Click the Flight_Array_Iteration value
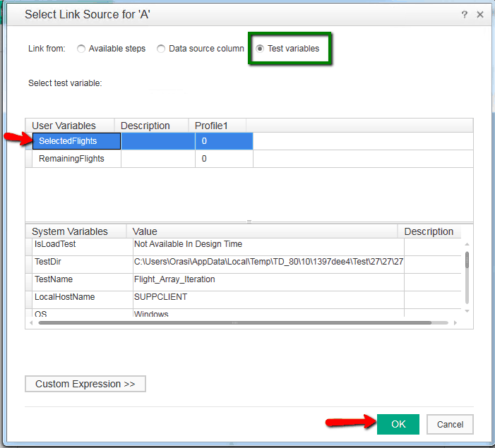Viewport: 495px width, 448px height. pyautogui.click(x=268, y=282)
